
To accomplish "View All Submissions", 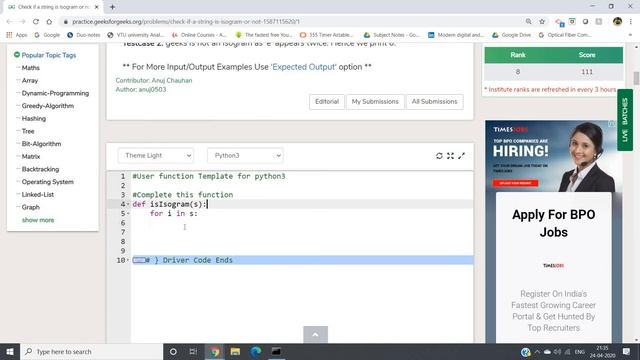I will (x=435, y=102).
